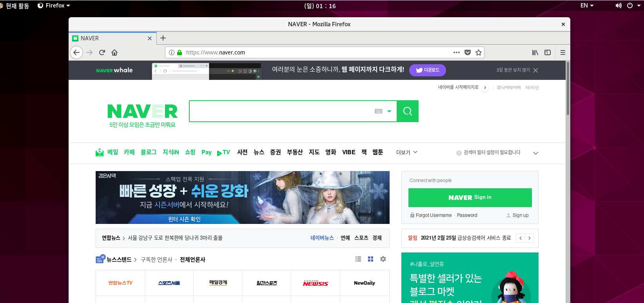644x303 pixels.
Task: Open the Library icon in toolbar
Action: coord(535,52)
